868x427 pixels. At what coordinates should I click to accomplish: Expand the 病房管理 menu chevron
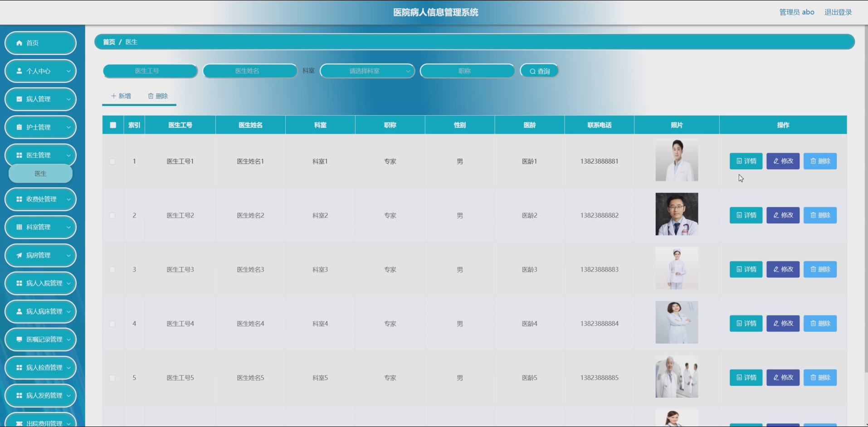[68, 255]
